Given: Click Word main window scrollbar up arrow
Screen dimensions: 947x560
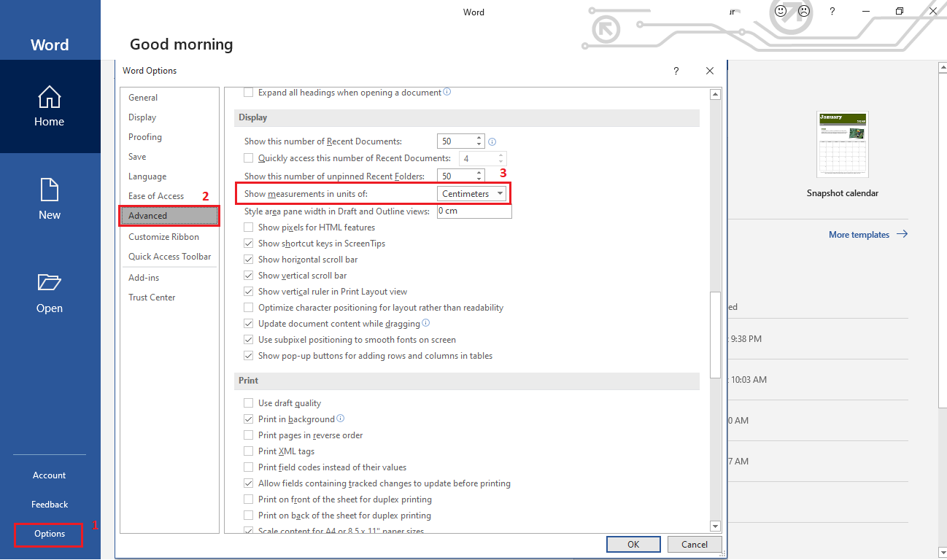Looking at the screenshot, I should pyautogui.click(x=941, y=68).
